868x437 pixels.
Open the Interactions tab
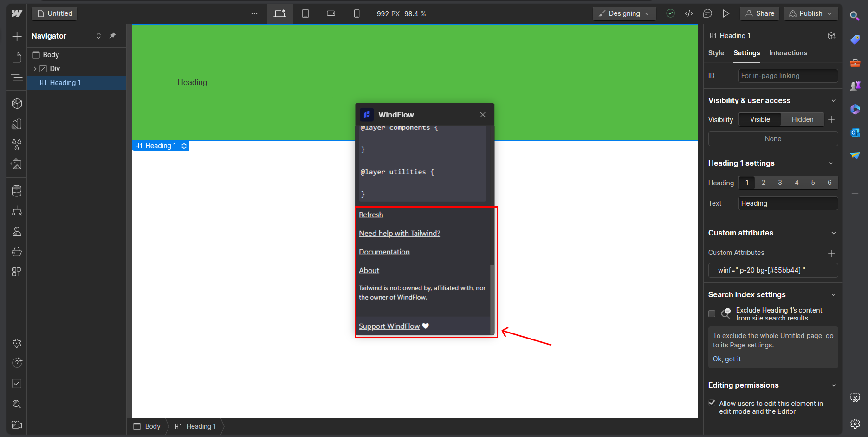click(788, 53)
